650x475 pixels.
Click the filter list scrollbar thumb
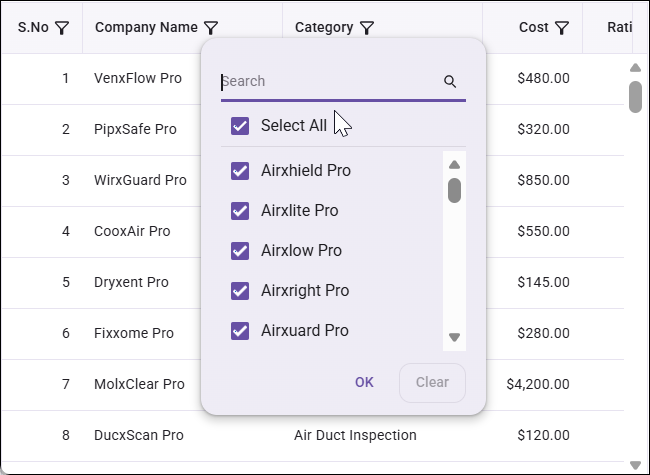point(454,190)
